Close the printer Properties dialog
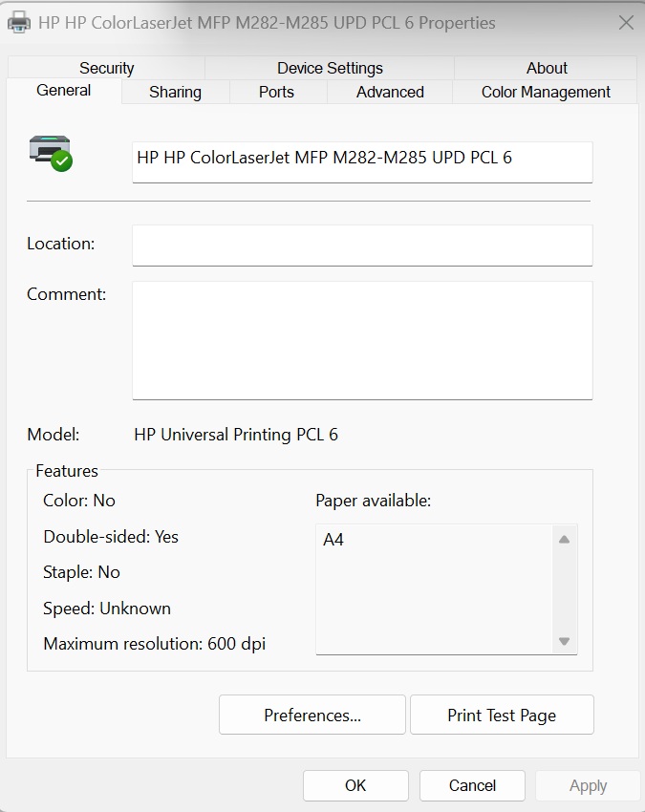Screen dimensions: 645x812 pyautogui.click(x=626, y=22)
